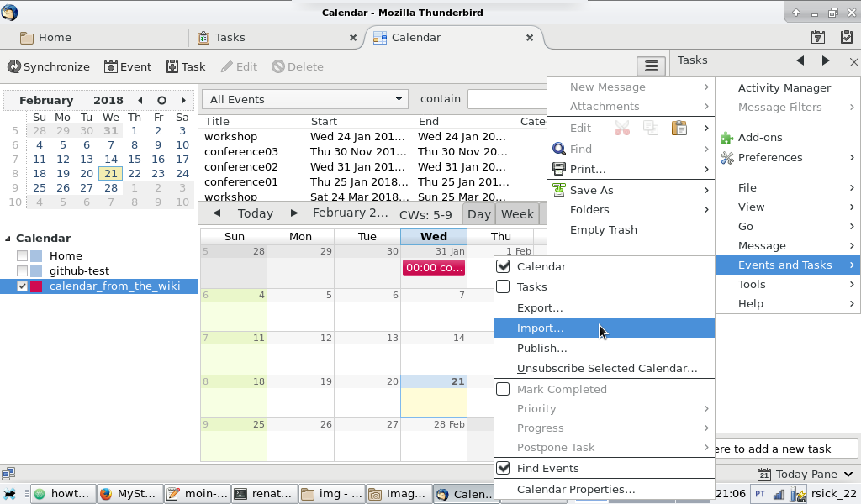Uncheck calendar_from_the_wiki visibility checkbox
The height and width of the screenshot is (504, 861).
(x=22, y=286)
